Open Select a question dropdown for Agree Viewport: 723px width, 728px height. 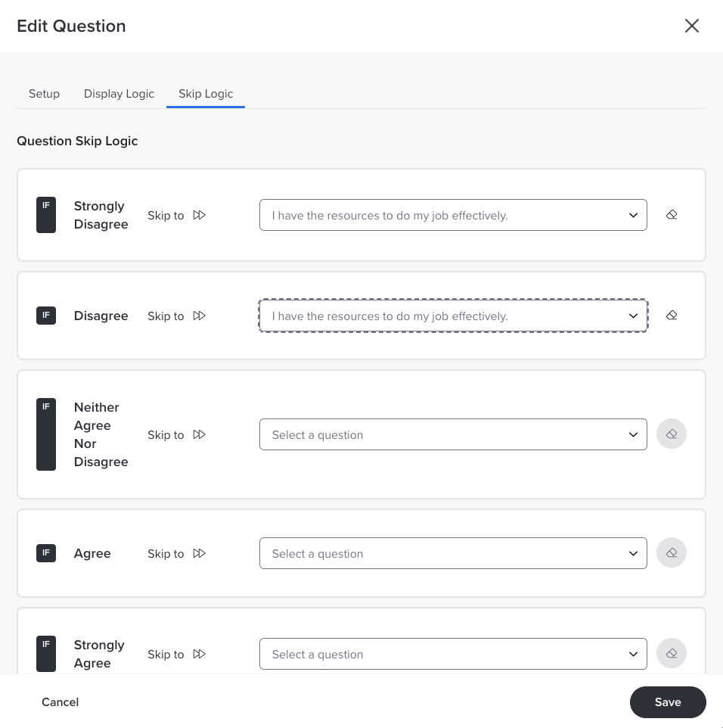coord(453,553)
